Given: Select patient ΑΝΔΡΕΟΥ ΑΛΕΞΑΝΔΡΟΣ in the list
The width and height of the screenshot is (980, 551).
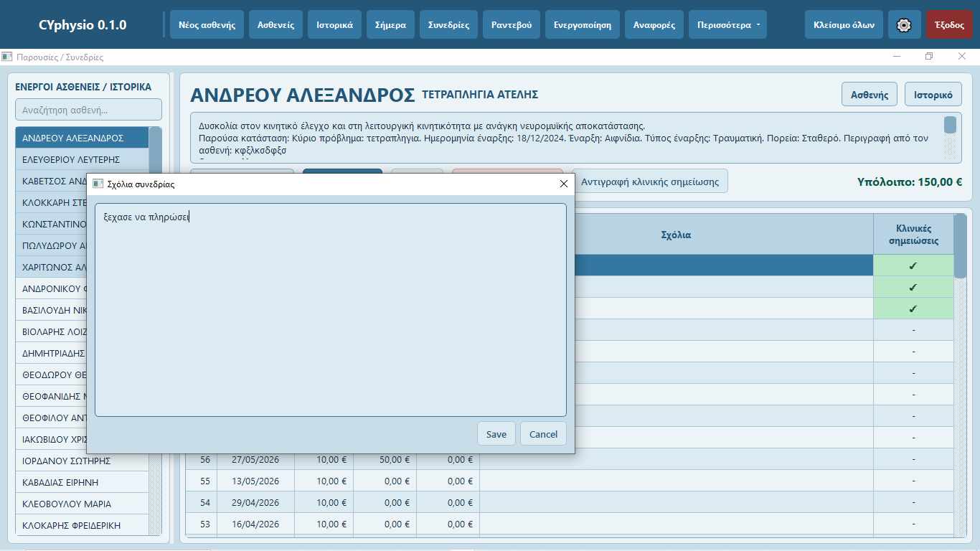Looking at the screenshot, I should coord(82,138).
